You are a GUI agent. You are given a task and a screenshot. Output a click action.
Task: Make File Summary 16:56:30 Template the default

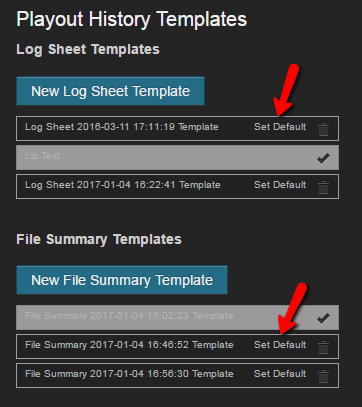click(280, 374)
